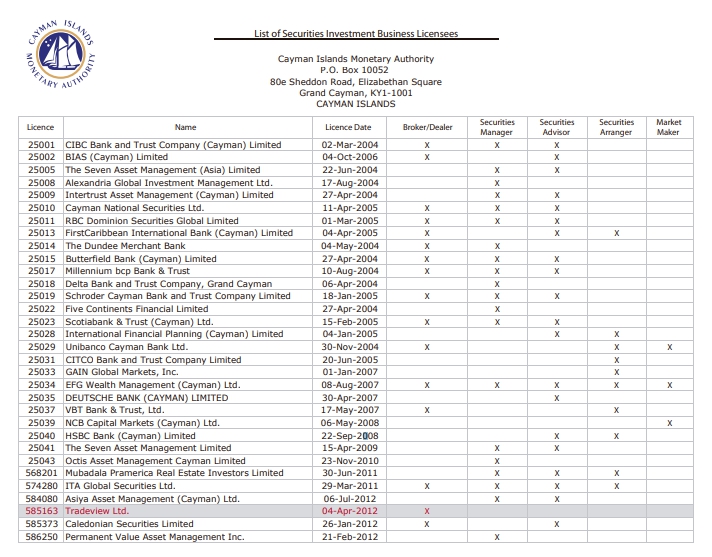Click the Cayman Islands Monetary Authority logo
Image resolution: width=712 pixels, height=557 pixels.
[60, 54]
